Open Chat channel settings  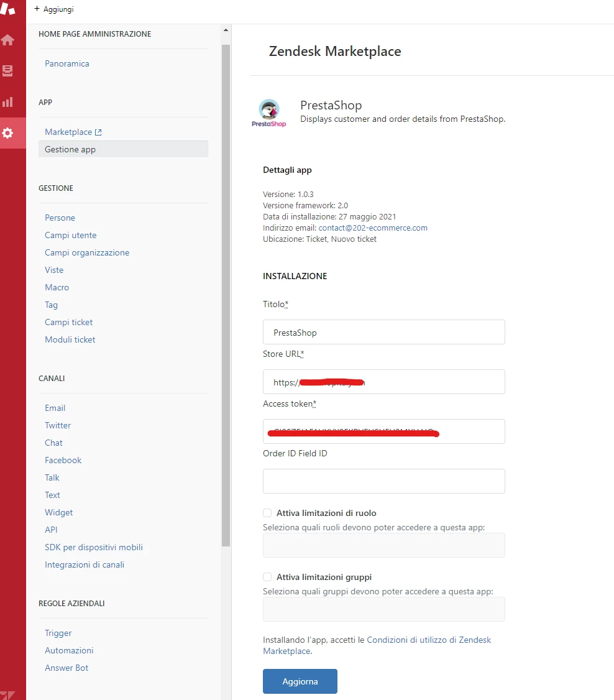click(53, 443)
